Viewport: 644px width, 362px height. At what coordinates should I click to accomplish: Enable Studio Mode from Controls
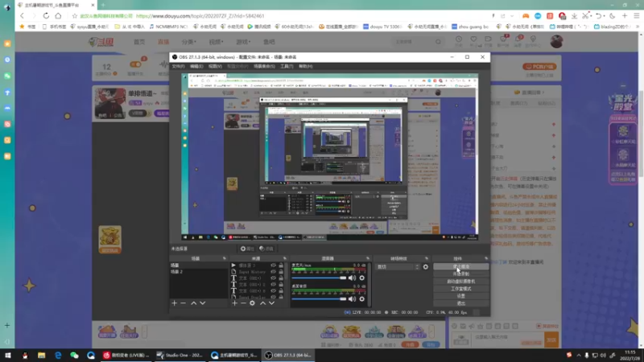460,289
